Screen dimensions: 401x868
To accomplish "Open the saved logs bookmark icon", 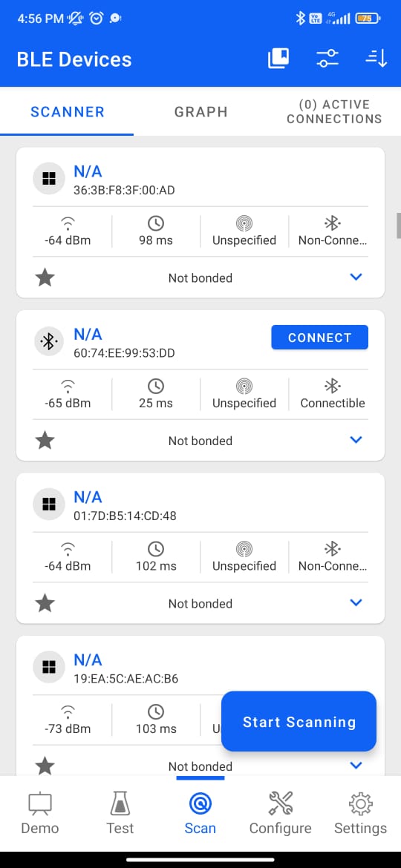I will tap(278, 58).
